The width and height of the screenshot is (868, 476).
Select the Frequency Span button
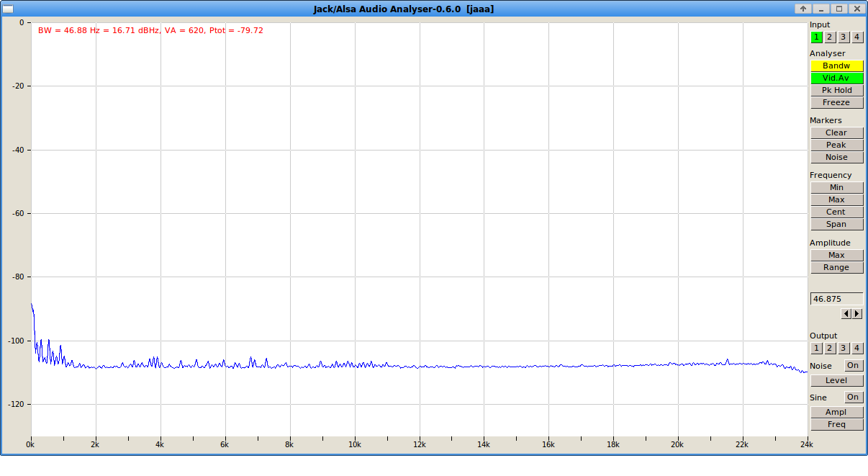tap(836, 224)
